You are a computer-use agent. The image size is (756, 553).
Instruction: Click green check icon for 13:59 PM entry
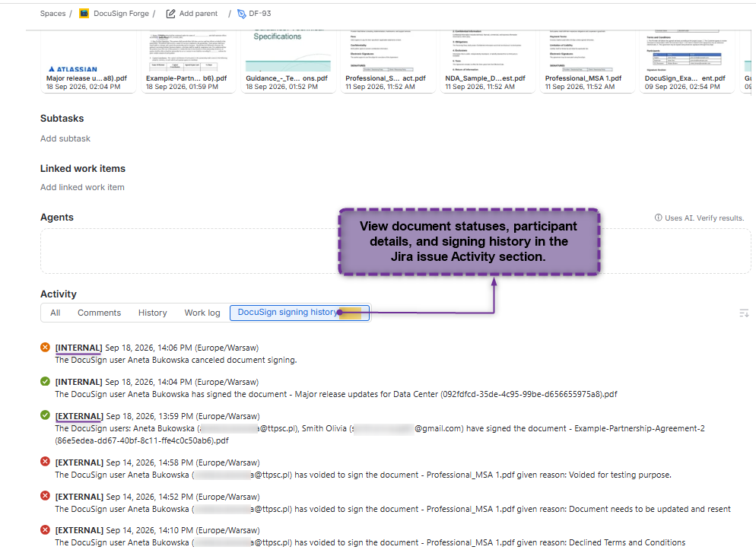(46, 415)
